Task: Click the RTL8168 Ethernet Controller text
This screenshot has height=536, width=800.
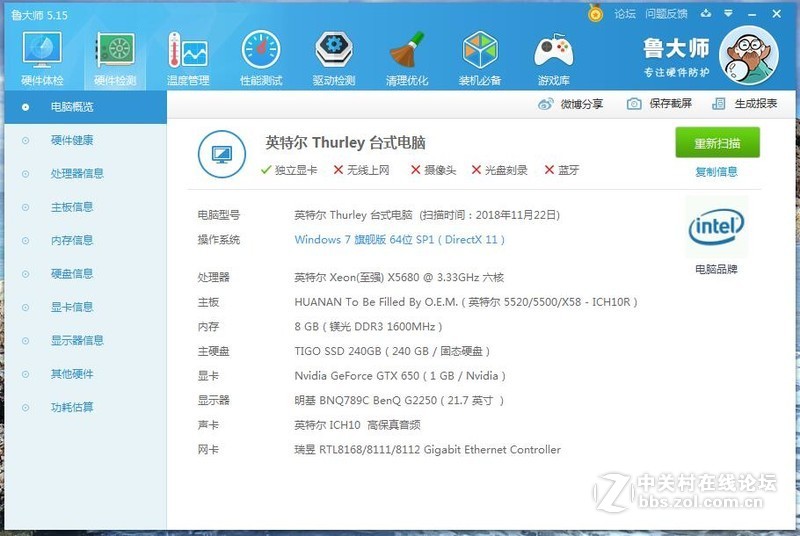Action: (x=427, y=450)
